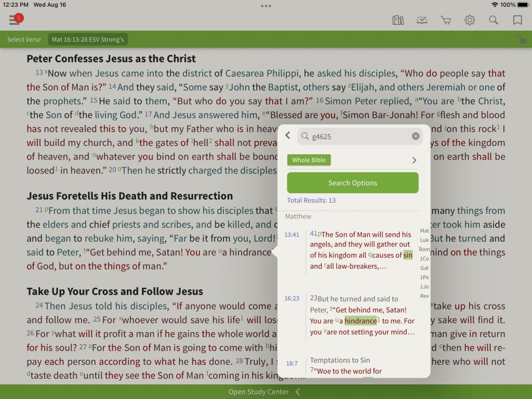Open Mat 16:13-28 ESV Strong's selector
The height and width of the screenshot is (399, 532).
(x=88, y=39)
